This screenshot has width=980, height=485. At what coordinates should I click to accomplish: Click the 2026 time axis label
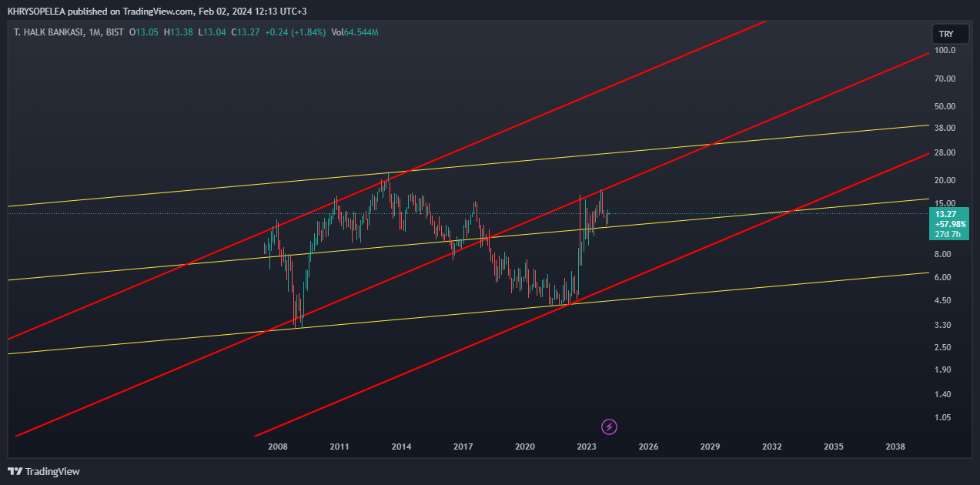(648, 447)
